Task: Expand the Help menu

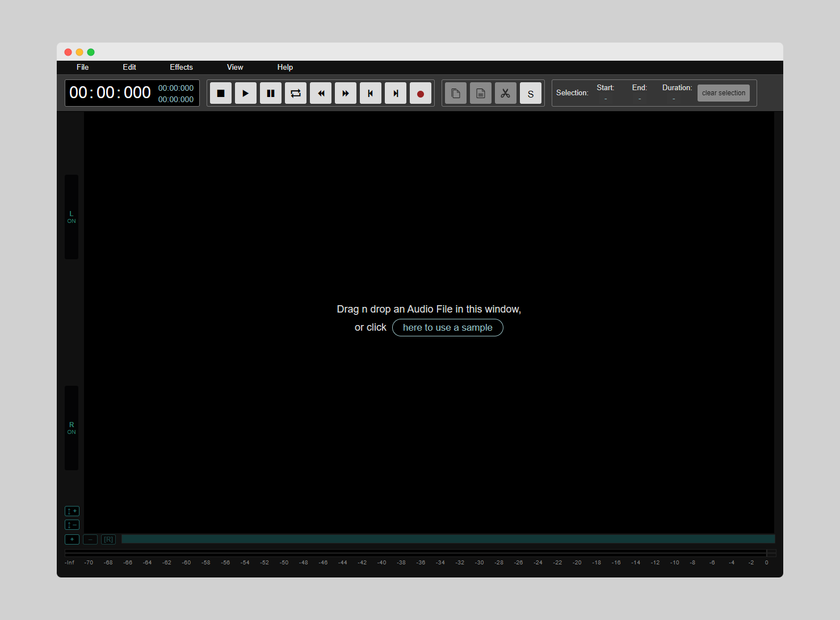Action: (x=285, y=68)
